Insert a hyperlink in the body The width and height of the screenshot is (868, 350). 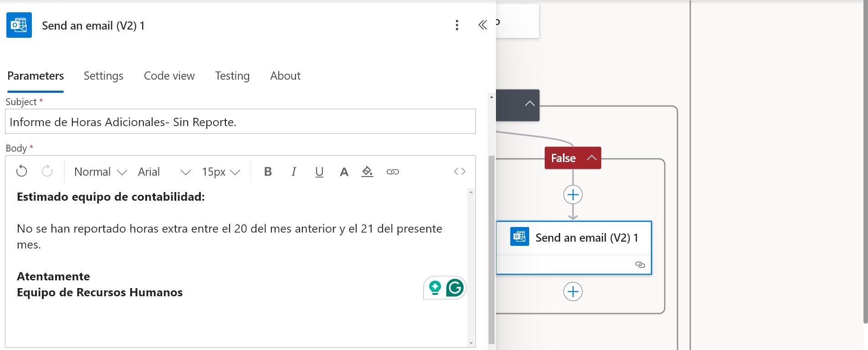click(393, 172)
